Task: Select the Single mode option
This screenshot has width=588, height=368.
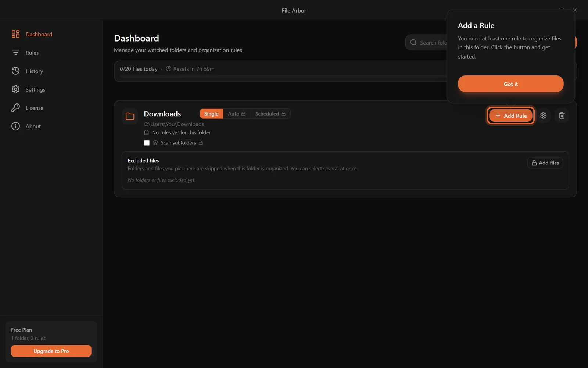Action: point(211,114)
